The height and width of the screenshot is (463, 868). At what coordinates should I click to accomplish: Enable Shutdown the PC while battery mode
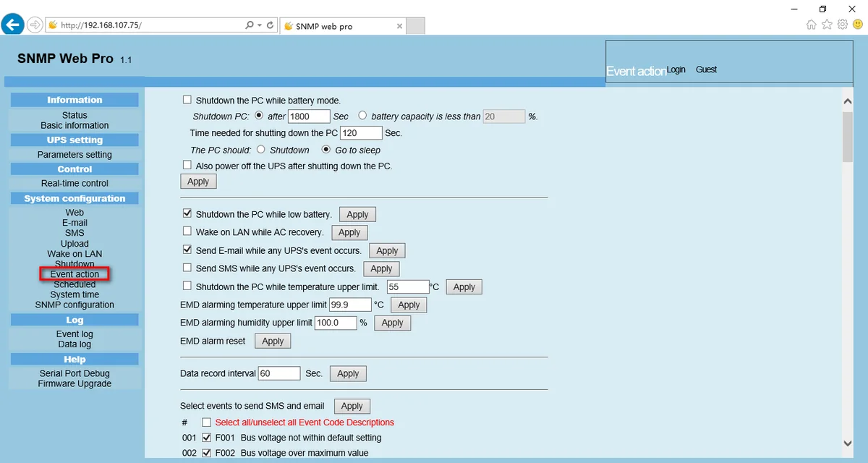point(187,100)
